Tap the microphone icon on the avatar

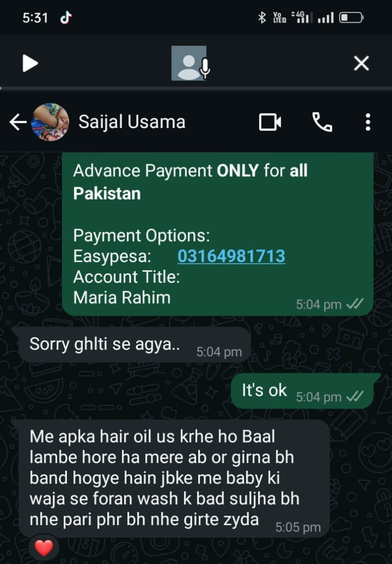[x=205, y=68]
